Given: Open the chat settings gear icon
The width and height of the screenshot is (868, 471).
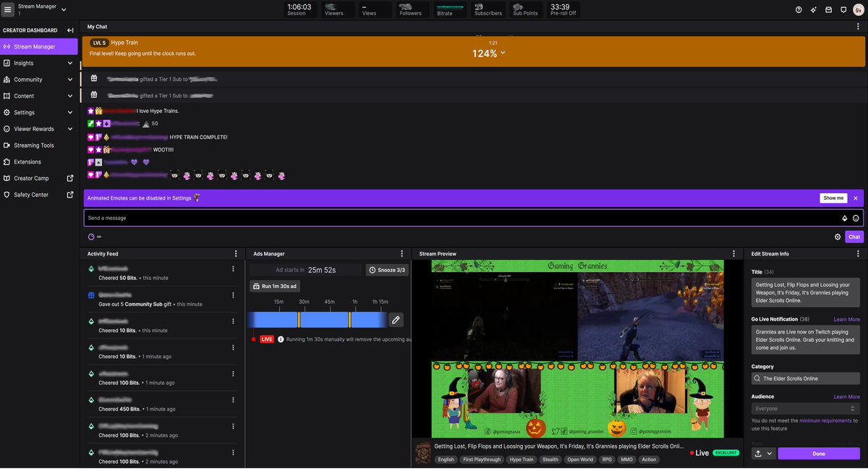Looking at the screenshot, I should (838, 237).
